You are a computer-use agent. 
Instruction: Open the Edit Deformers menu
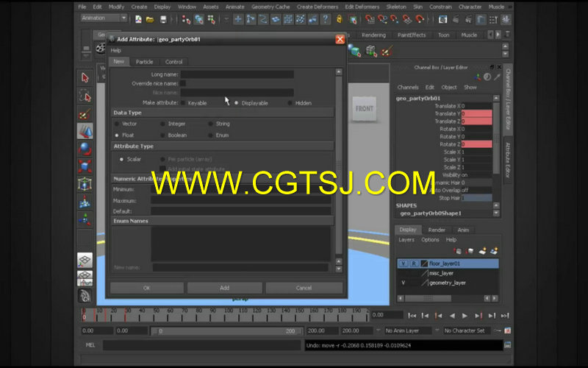(362, 7)
